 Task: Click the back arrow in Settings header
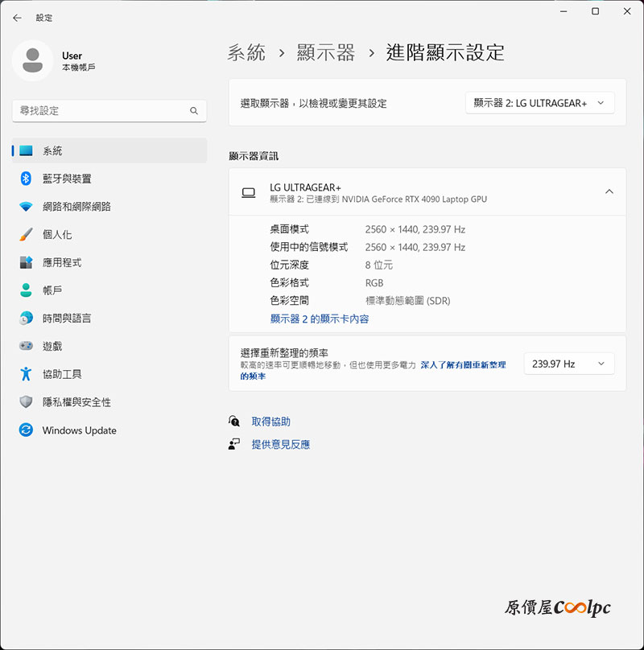(17, 18)
